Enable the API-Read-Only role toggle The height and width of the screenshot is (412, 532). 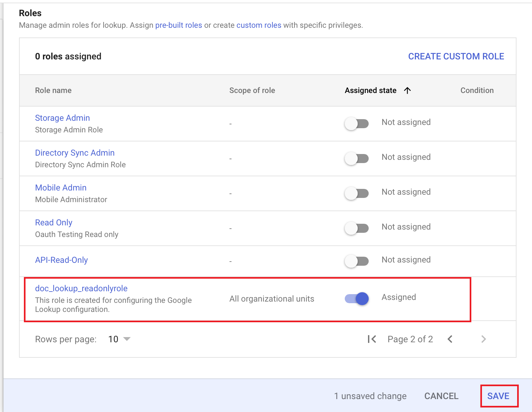tap(356, 261)
